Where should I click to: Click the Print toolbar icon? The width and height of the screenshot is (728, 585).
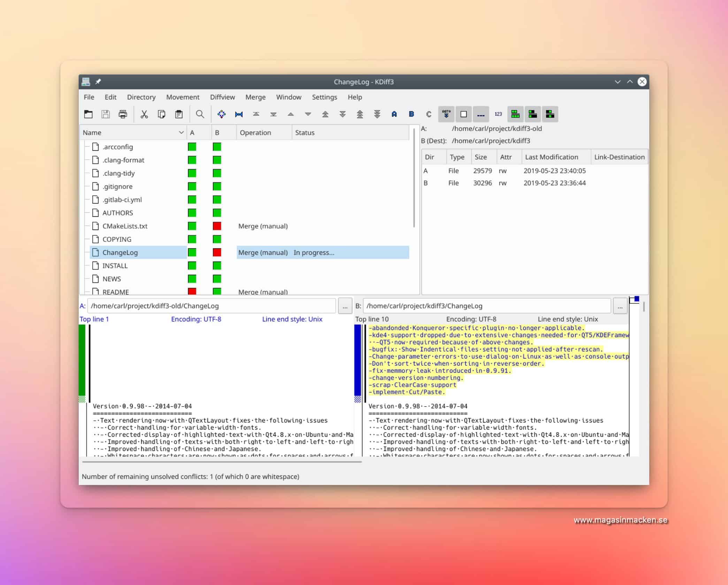tap(123, 114)
